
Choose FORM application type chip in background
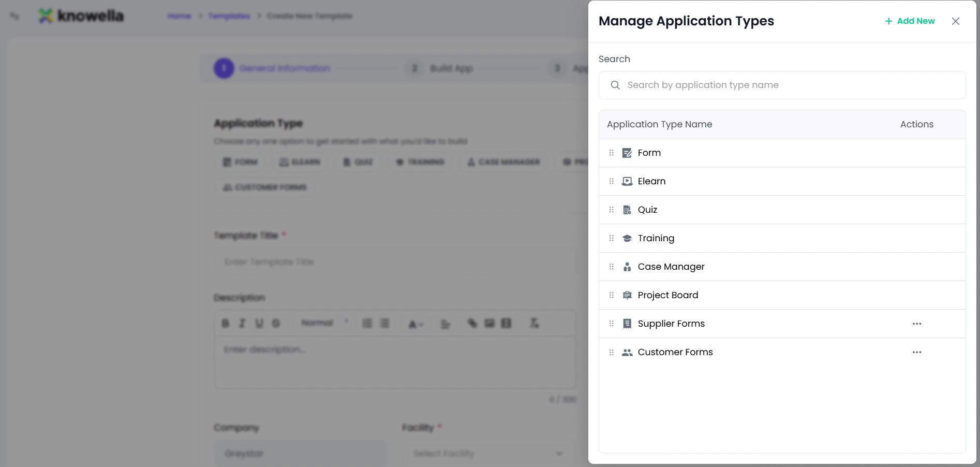point(240,162)
